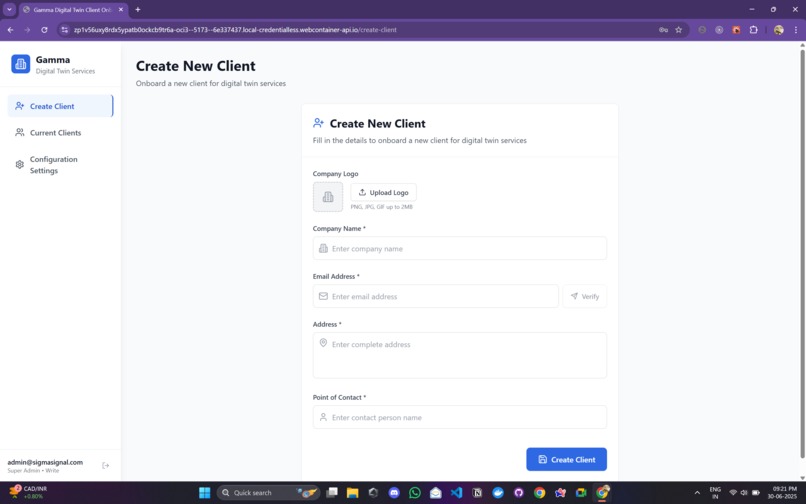
Task: Open the saved passwords key icon
Action: click(x=663, y=30)
